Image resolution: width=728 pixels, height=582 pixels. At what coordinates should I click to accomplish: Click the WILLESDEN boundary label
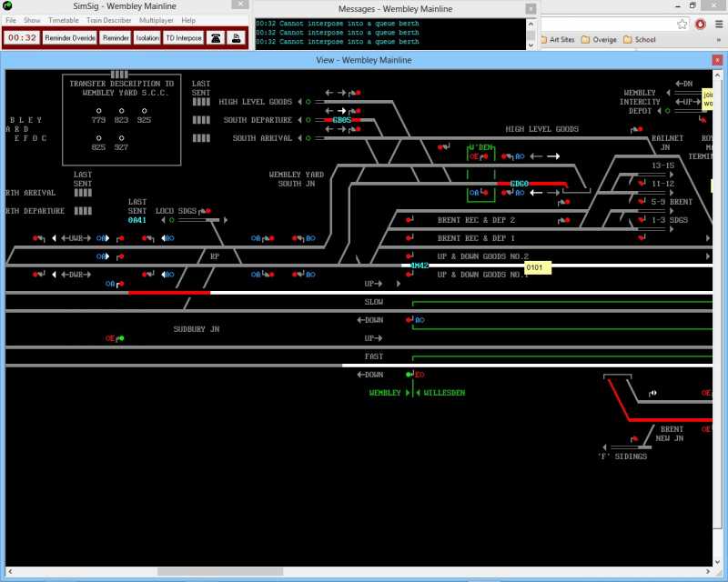444,393
